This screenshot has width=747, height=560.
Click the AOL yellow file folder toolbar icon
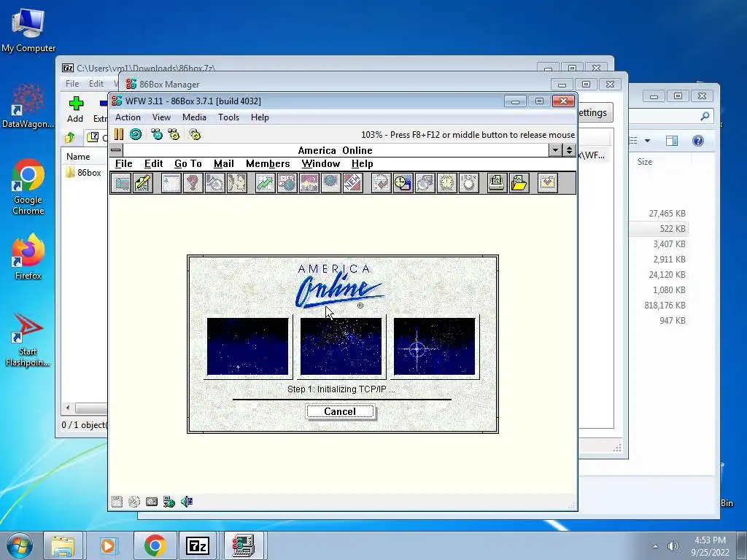tap(519, 183)
